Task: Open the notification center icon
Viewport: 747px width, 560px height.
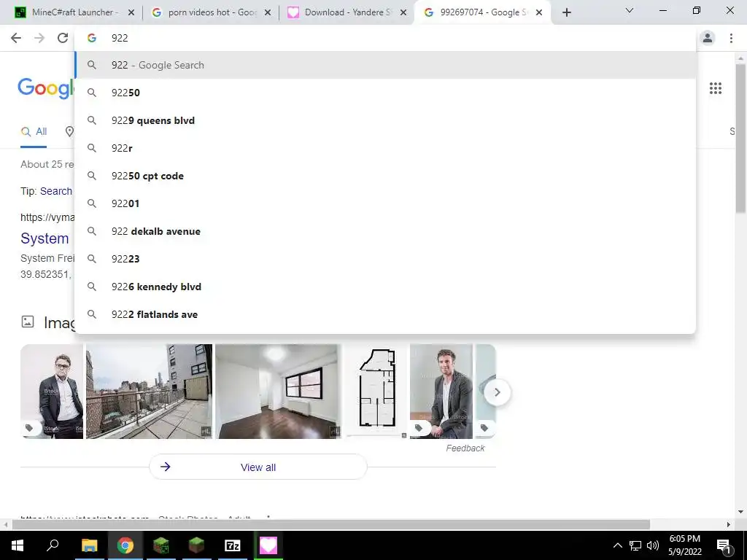Action: (x=724, y=545)
